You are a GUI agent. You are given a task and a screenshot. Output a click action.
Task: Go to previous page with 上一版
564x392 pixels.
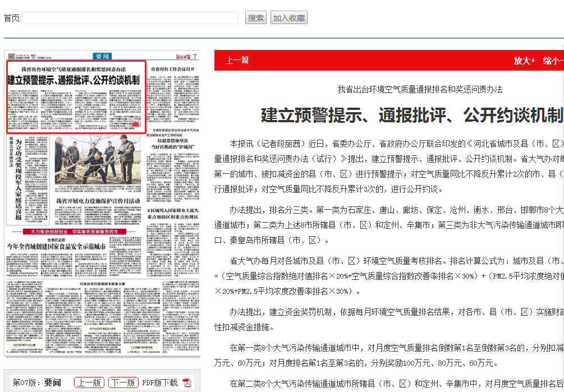(89, 382)
